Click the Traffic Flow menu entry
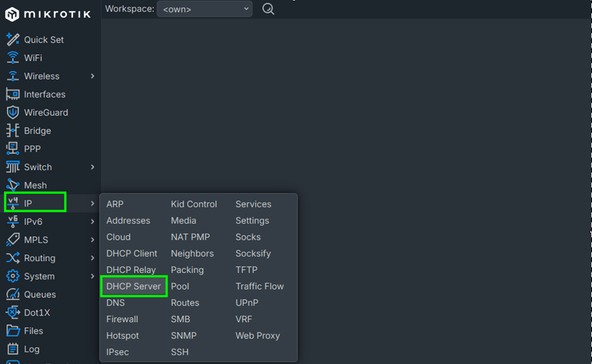Screen dimensions: 592x364 [259, 287]
